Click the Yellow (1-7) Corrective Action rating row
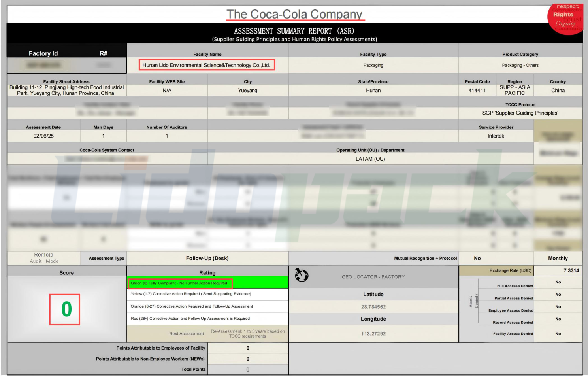The height and width of the screenshot is (376, 588). [x=207, y=294]
